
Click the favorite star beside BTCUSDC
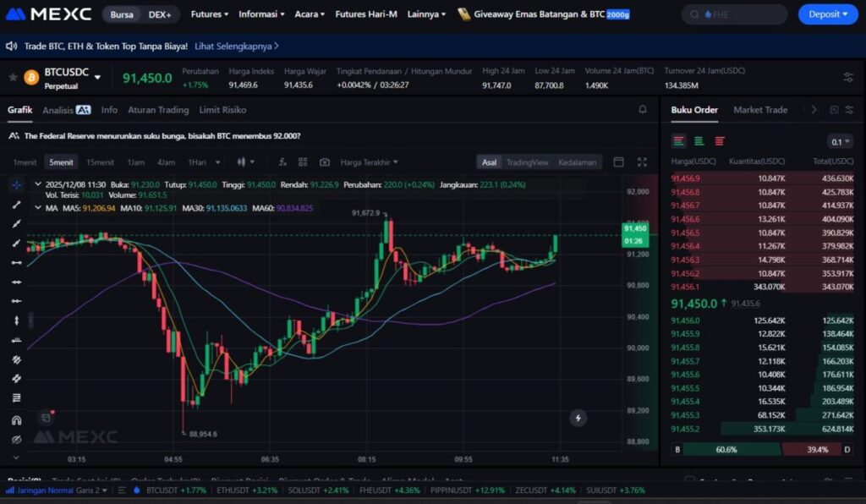tap(13, 78)
